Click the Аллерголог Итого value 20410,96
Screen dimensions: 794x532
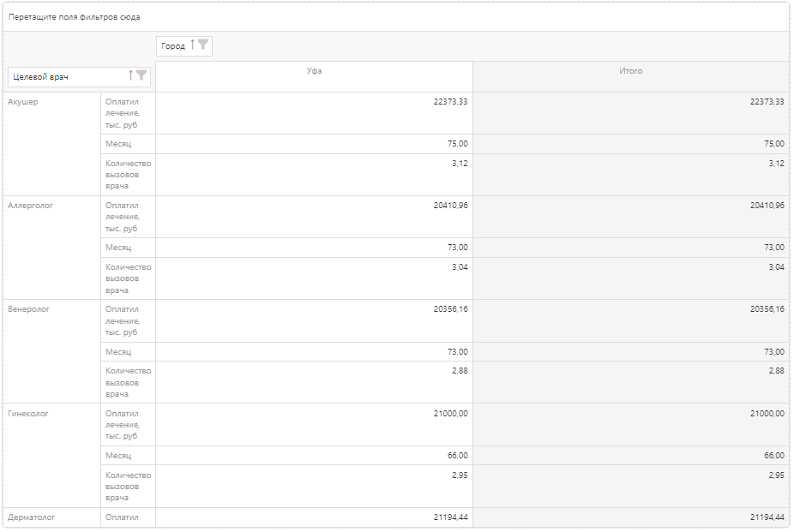pos(767,206)
